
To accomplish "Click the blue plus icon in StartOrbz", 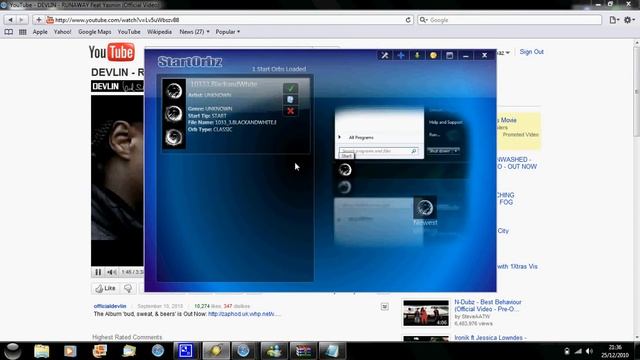I will [x=401, y=55].
